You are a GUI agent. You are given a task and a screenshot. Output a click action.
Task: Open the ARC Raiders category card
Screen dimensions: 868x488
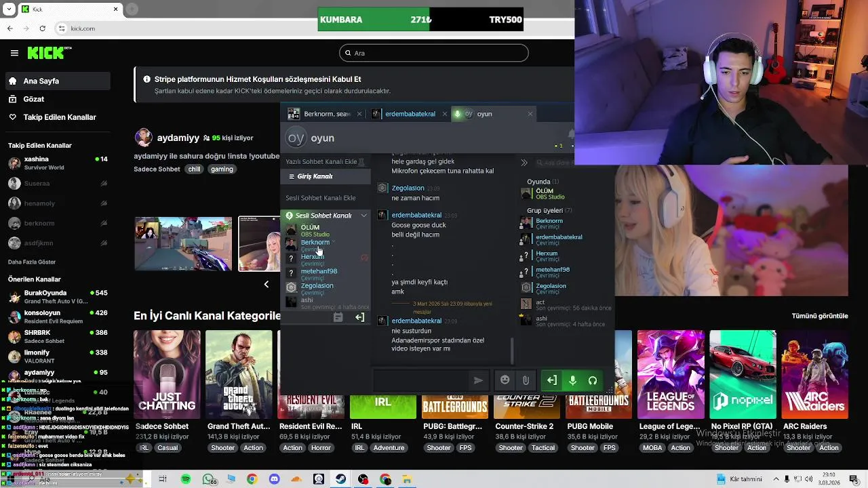pos(815,374)
